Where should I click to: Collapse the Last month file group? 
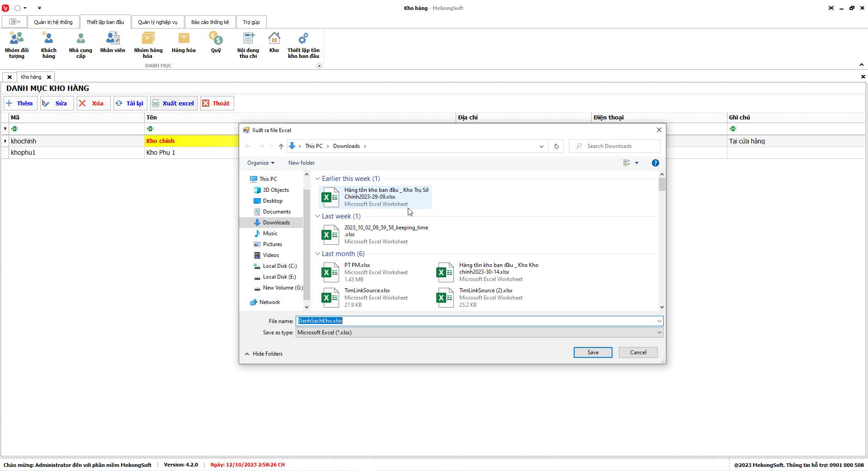[x=318, y=254]
